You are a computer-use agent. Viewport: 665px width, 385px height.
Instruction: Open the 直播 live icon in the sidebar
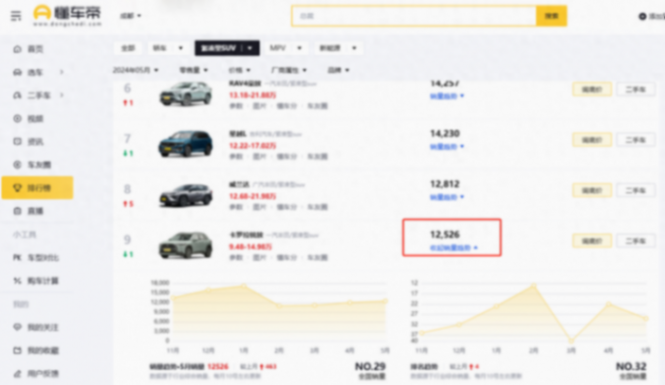click(x=17, y=211)
